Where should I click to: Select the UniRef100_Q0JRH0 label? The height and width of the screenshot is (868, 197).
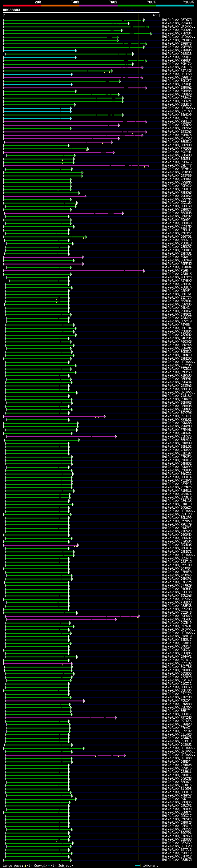click(x=177, y=172)
